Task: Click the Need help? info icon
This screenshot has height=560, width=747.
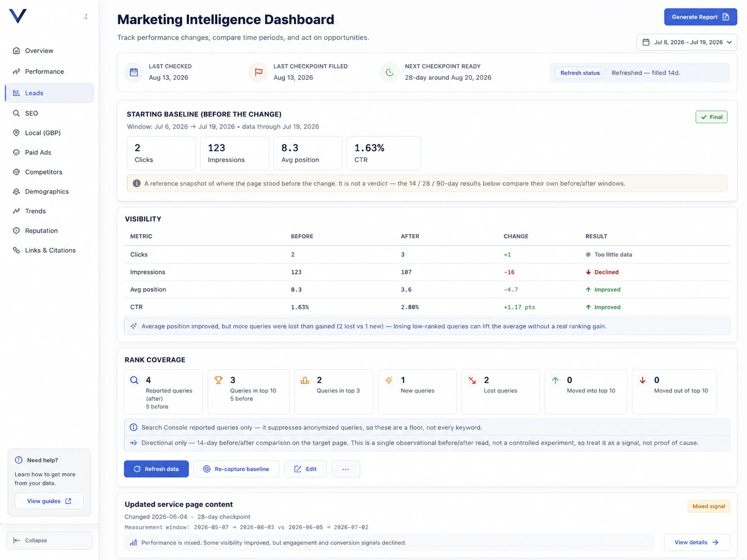Action: 19,460
